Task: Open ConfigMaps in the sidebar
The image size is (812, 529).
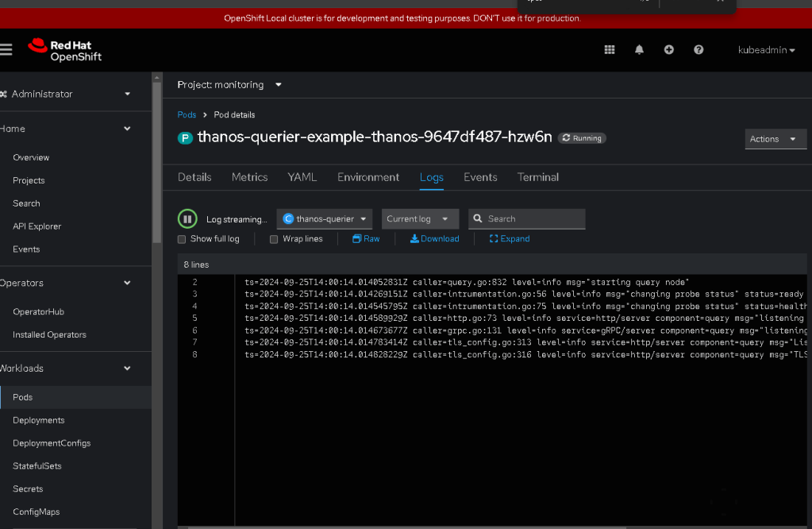Action: pyautogui.click(x=37, y=512)
